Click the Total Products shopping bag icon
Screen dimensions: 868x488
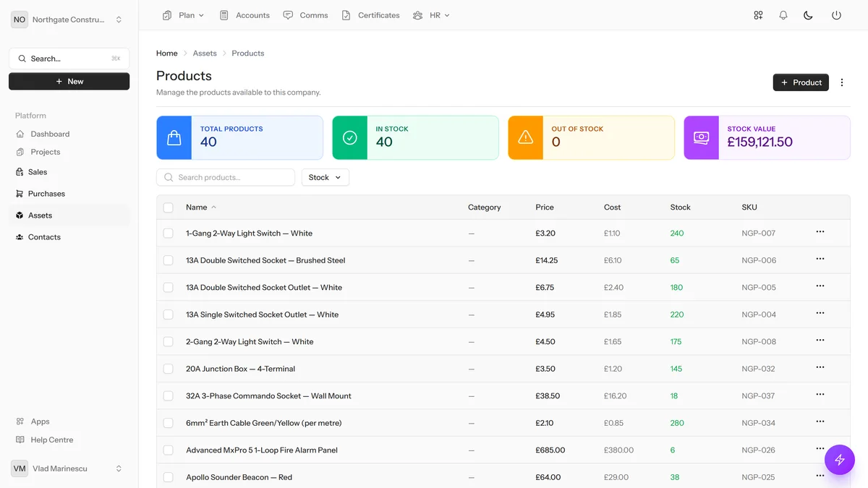[x=174, y=137]
